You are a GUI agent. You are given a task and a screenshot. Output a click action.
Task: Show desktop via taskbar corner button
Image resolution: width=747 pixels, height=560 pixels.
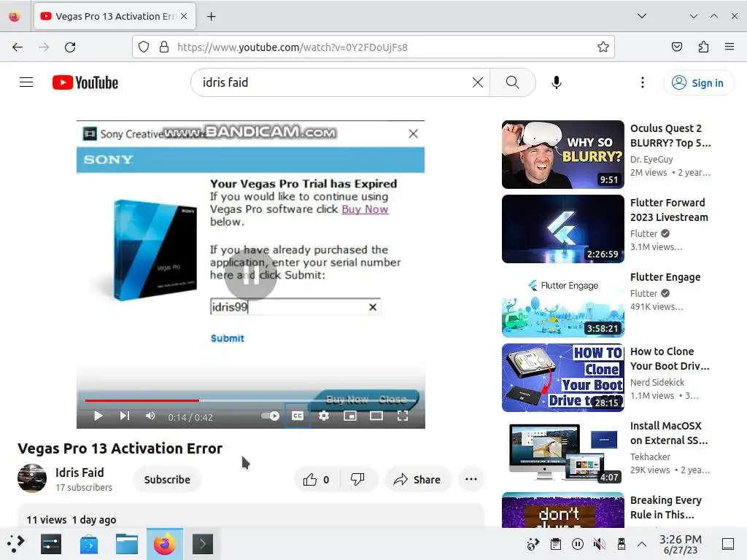pyautogui.click(x=728, y=544)
